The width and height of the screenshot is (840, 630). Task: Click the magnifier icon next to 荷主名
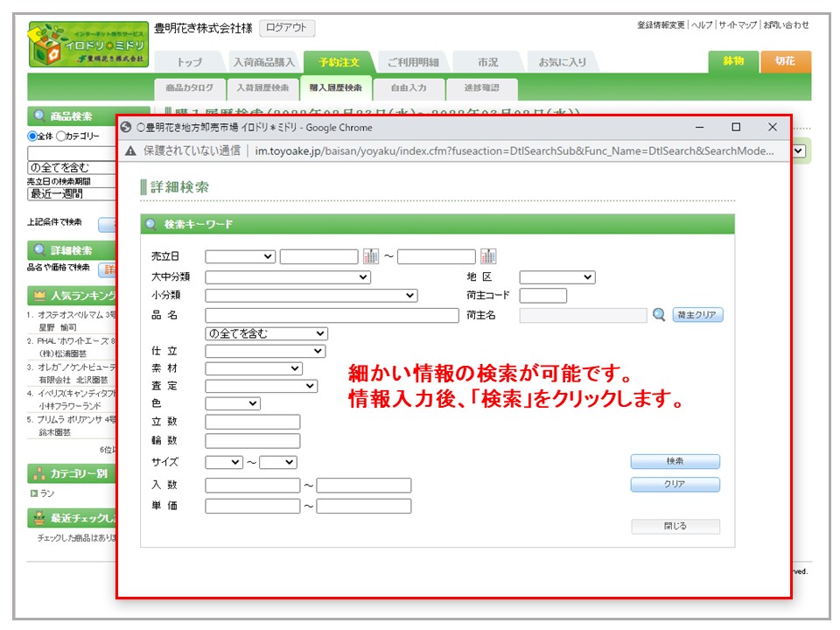pyautogui.click(x=659, y=315)
